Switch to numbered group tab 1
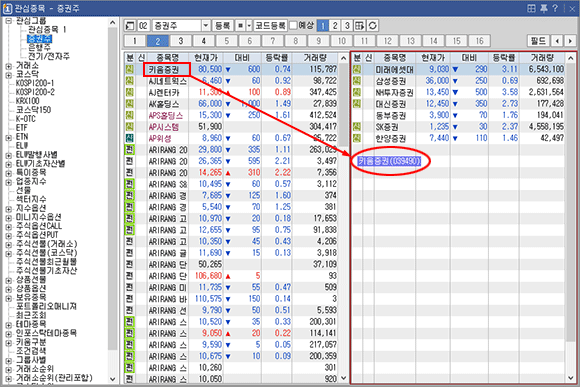The image size is (580, 387). 135,41
